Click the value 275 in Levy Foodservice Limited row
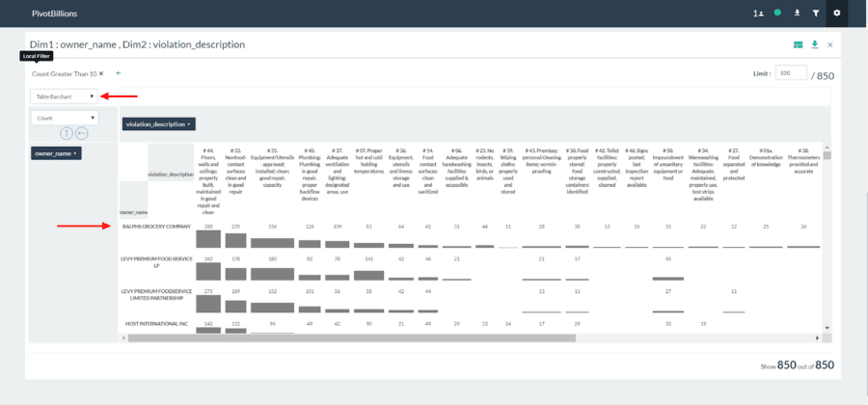This screenshot has height=405, width=868. (208, 290)
